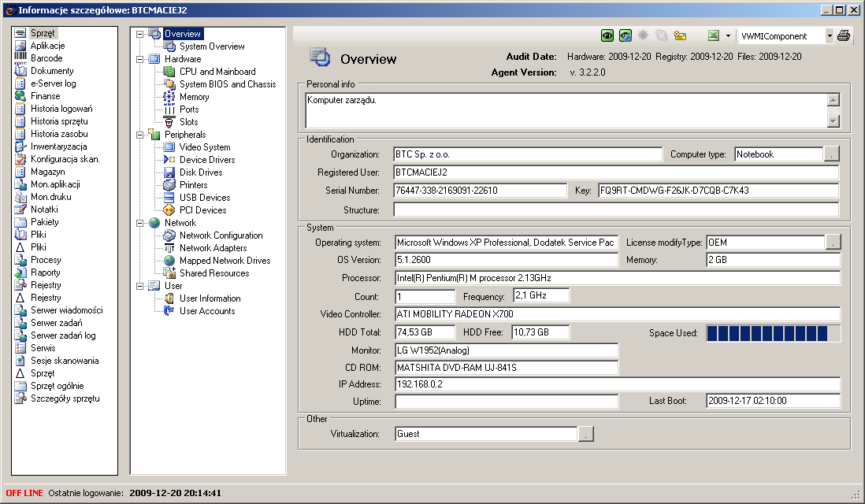Open Disk Drives tree item
This screenshot has width=865, height=504.
(201, 172)
